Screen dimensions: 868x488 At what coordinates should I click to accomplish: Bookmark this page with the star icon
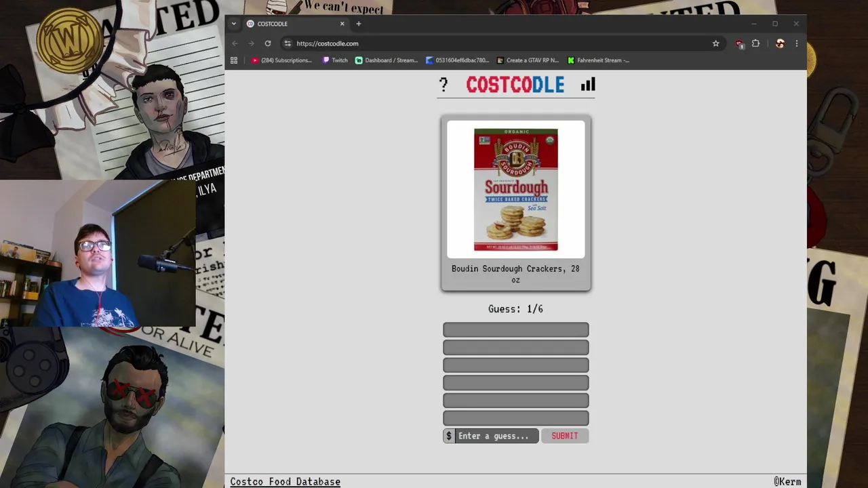(x=715, y=43)
